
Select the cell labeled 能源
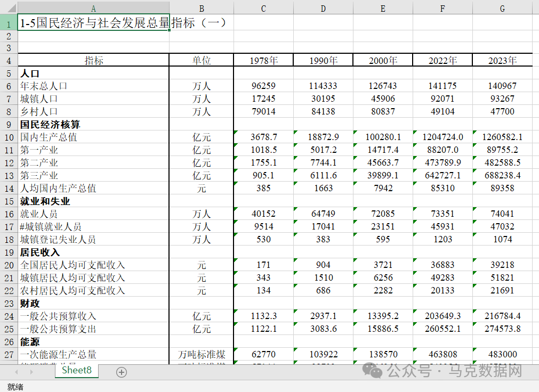93,341
